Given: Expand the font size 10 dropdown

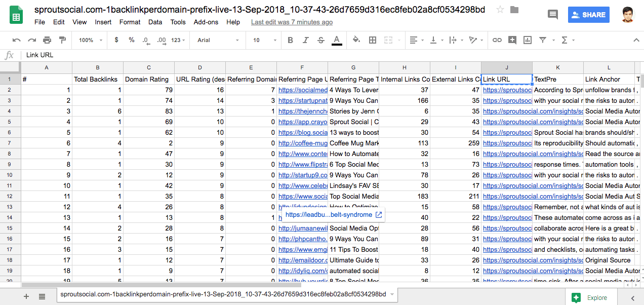Looking at the screenshot, I should click(x=265, y=40).
